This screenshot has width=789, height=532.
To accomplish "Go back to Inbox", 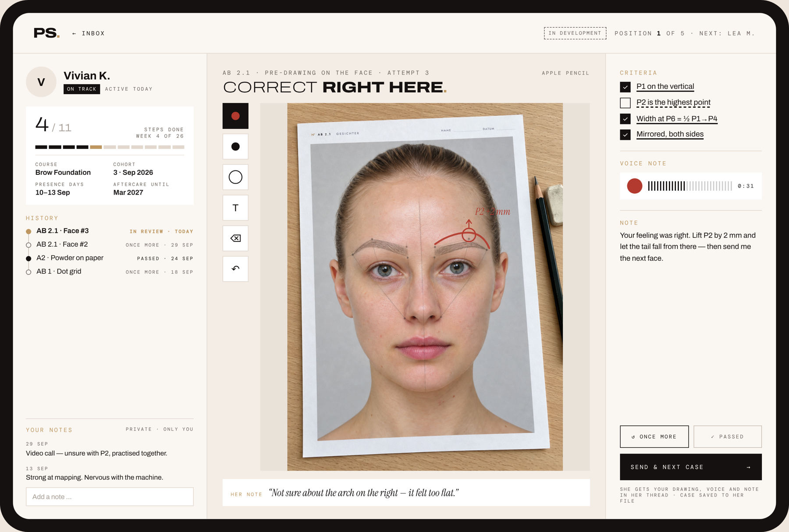I will tap(89, 33).
